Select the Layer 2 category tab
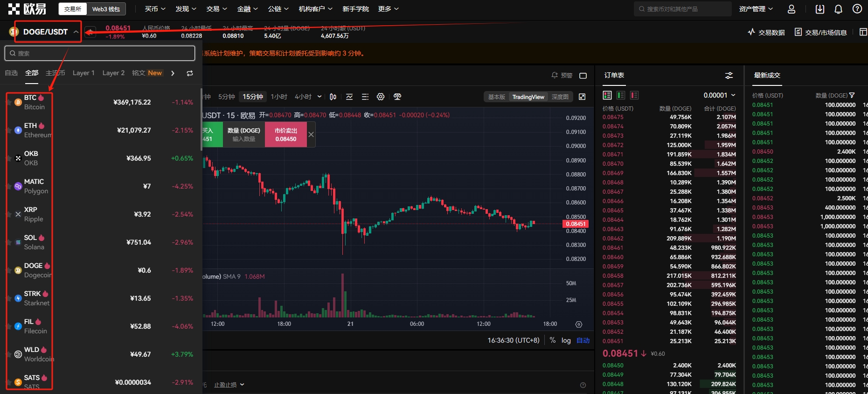The height and width of the screenshot is (394, 868). click(x=113, y=73)
